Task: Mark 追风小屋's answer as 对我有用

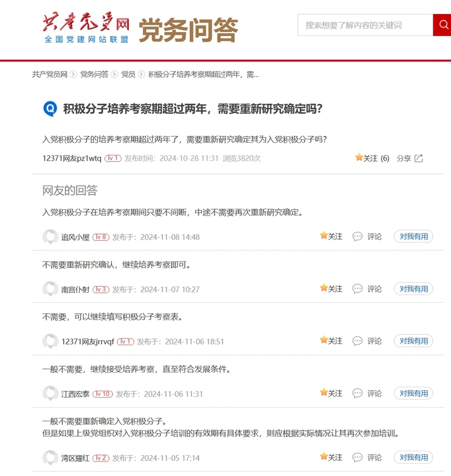Action: [x=413, y=237]
